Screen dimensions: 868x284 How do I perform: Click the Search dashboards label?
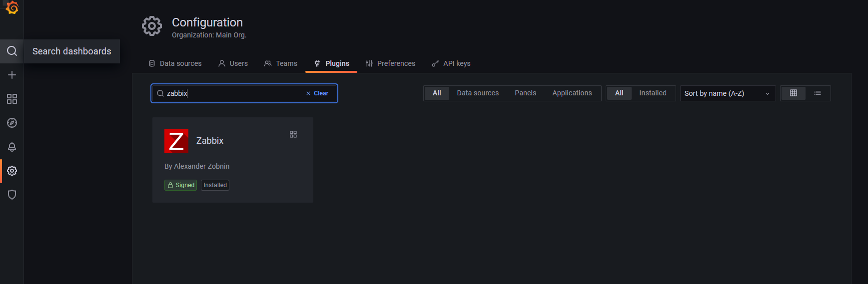[x=72, y=51]
